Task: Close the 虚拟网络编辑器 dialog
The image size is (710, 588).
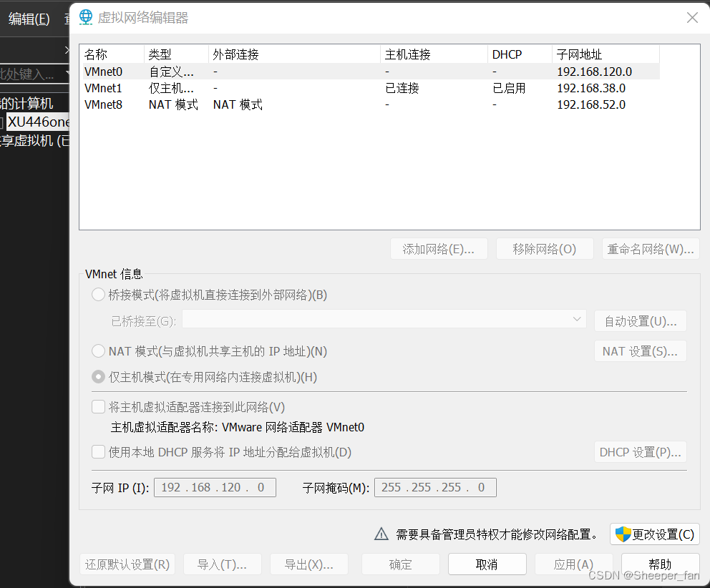Action: 692,18
